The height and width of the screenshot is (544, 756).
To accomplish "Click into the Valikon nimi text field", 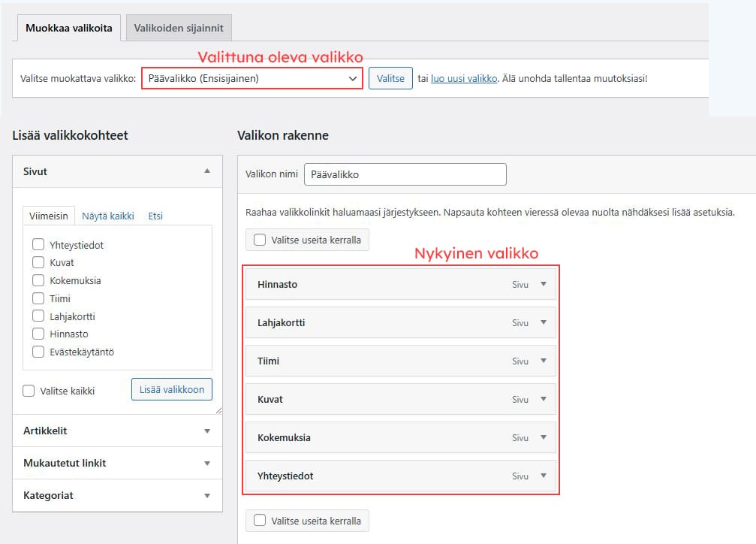I will (405, 174).
